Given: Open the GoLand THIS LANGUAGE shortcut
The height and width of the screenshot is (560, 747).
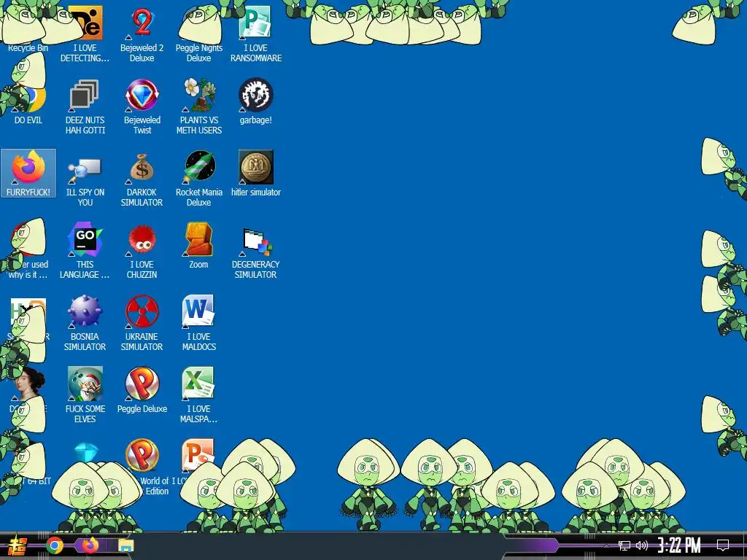Looking at the screenshot, I should (85, 251).
